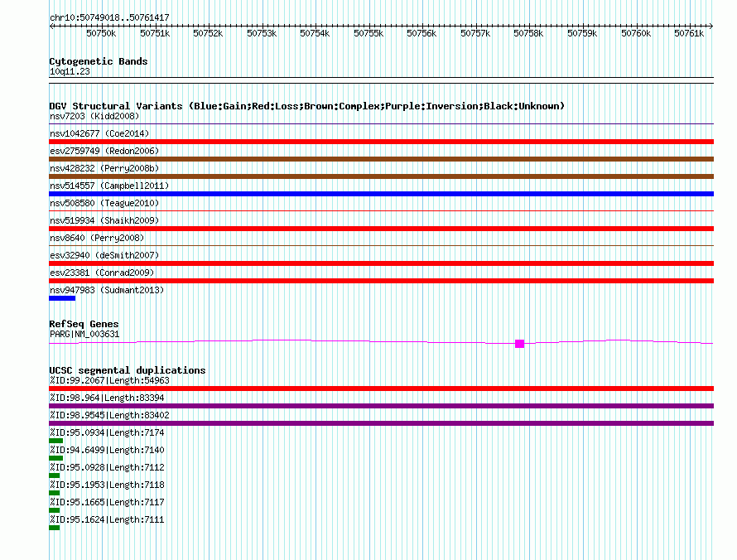Click the red bar of nsv1042677 (Coe2014)
The height and width of the screenshot is (560, 737).
pyautogui.click(x=381, y=142)
